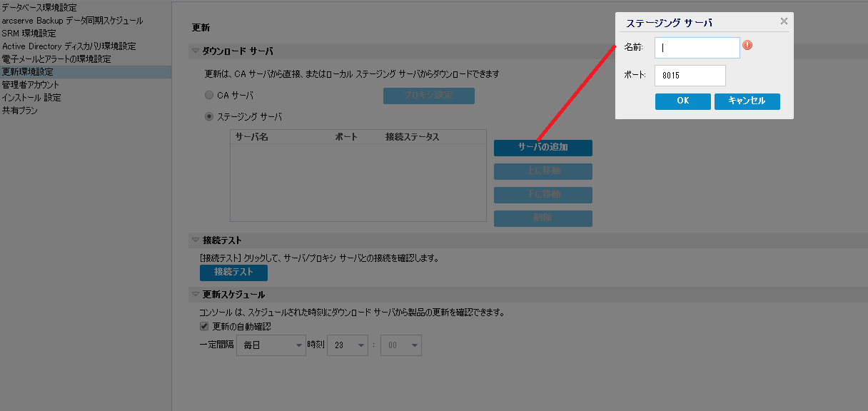This screenshot has height=411, width=868.
Task: Open the minutes dropdown showing 00
Action: pyautogui.click(x=401, y=345)
